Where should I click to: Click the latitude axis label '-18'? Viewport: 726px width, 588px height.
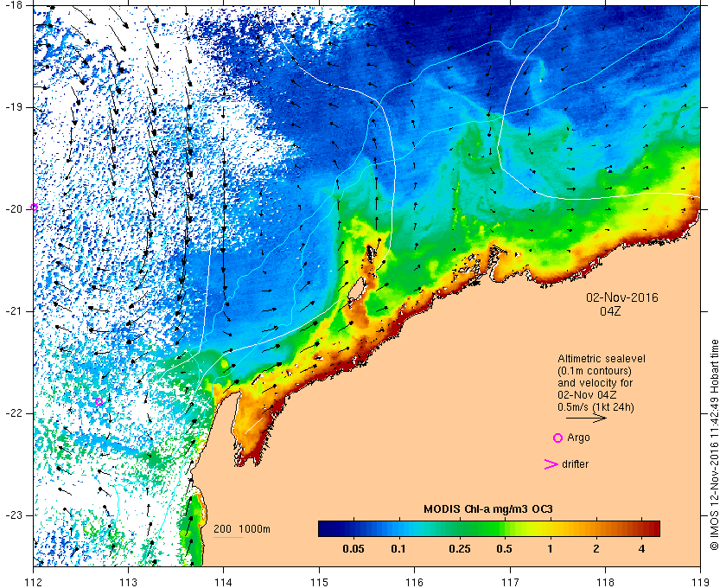[x=13, y=5]
